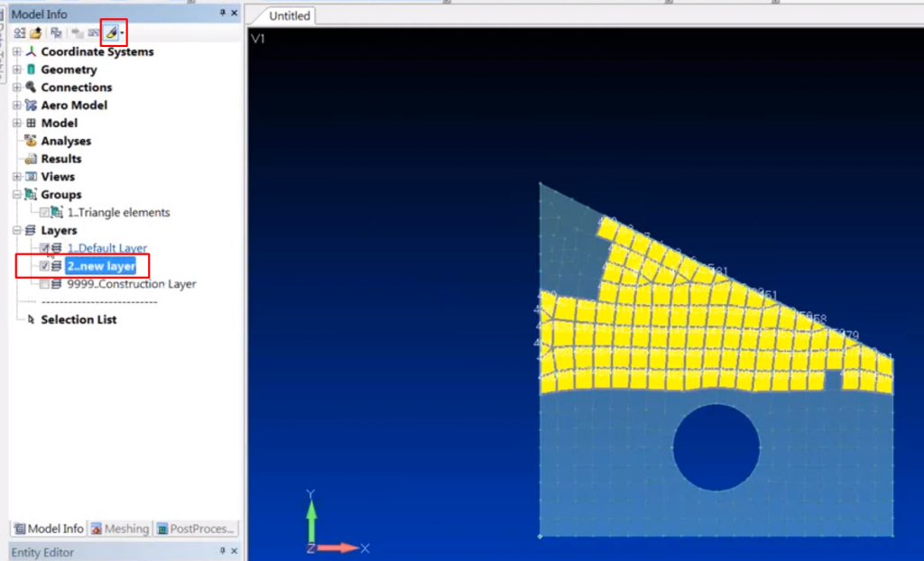924x561 pixels.
Task: Click the greyed icon left of the highlighter
Action: coord(93,33)
